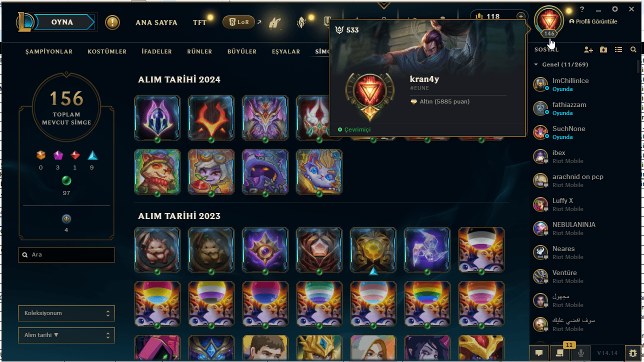The height and width of the screenshot is (362, 644).
Task: Open the friend list view options icon
Action: click(x=618, y=49)
